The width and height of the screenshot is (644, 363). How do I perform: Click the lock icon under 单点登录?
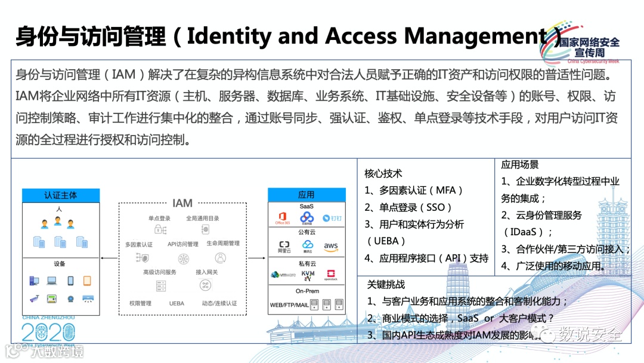pos(160,229)
